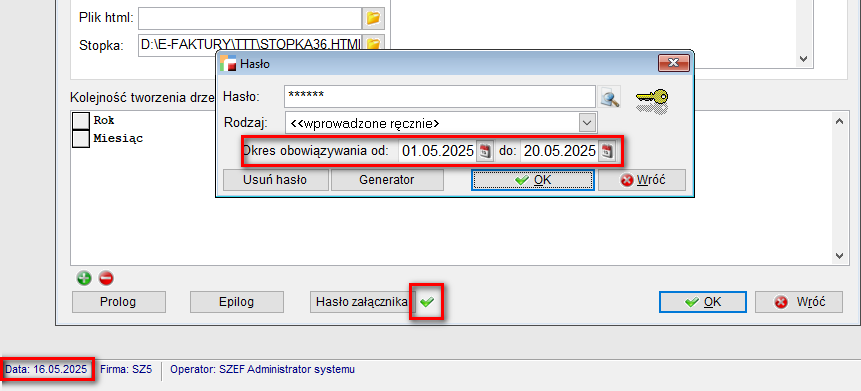The width and height of the screenshot is (861, 391).
Task: Open folder browser for Stopka file
Action: tap(373, 43)
